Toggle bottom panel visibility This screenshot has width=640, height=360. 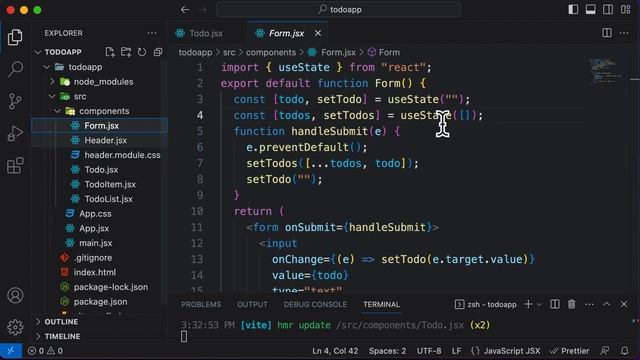[591, 9]
